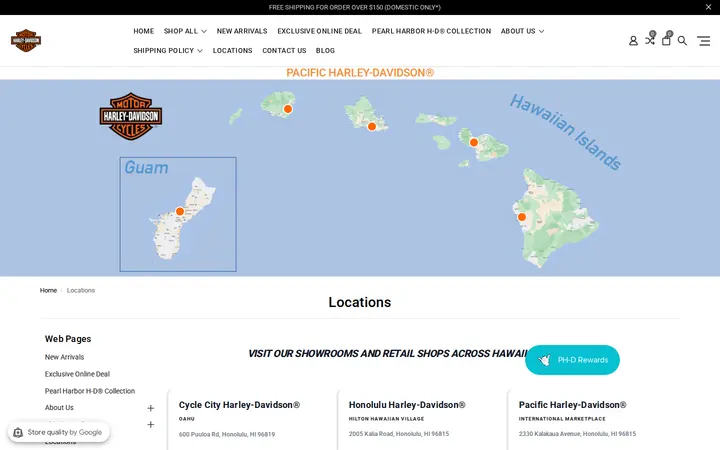The width and height of the screenshot is (720, 450).
Task: Open the compare shuffle icon
Action: point(650,40)
